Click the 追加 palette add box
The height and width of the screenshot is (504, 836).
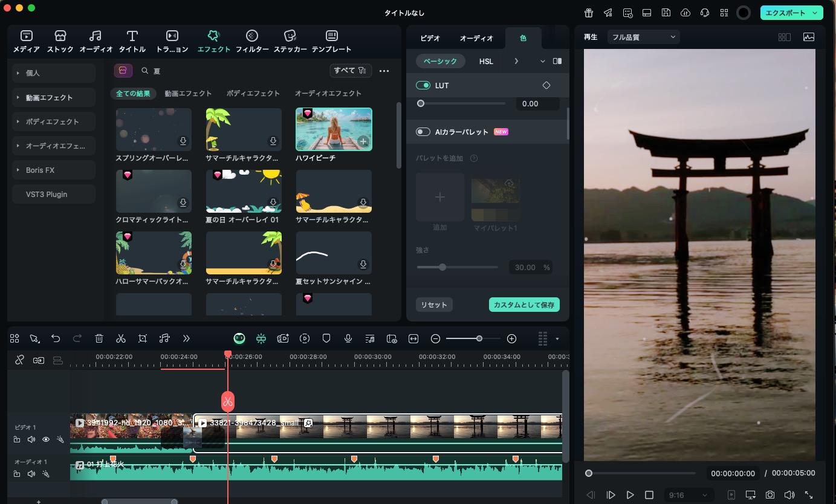[440, 197]
